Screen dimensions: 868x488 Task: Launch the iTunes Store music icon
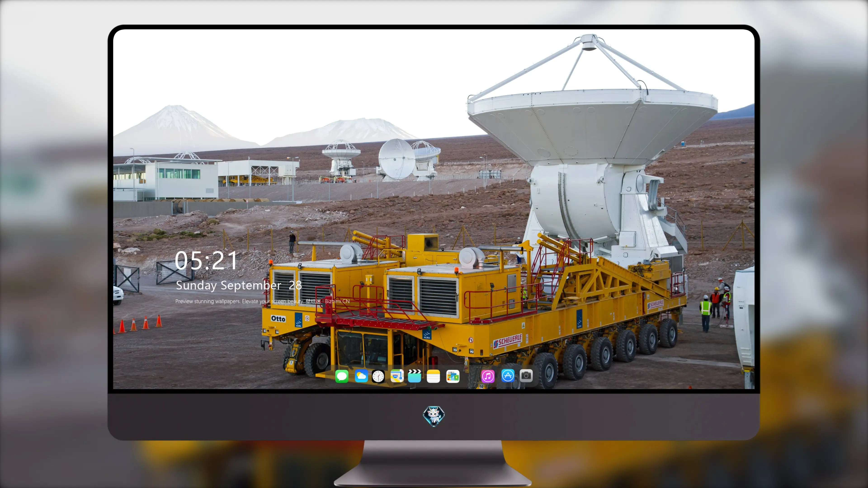click(488, 376)
